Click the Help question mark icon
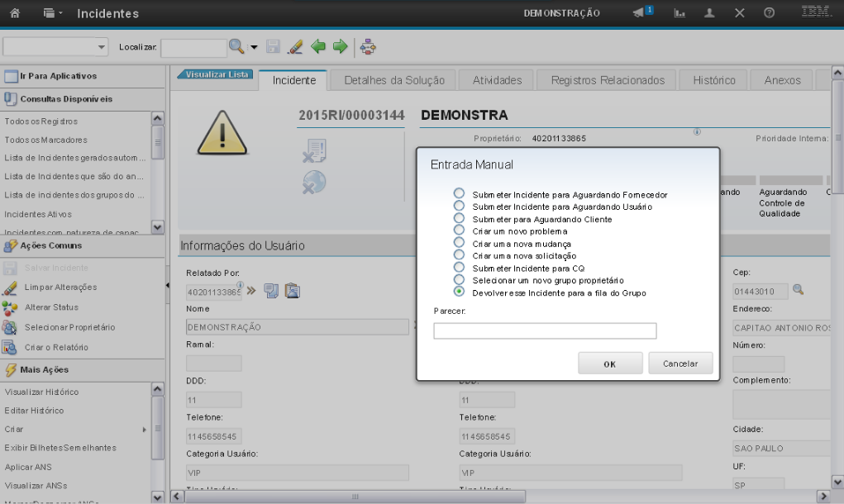844x504 pixels. (769, 13)
